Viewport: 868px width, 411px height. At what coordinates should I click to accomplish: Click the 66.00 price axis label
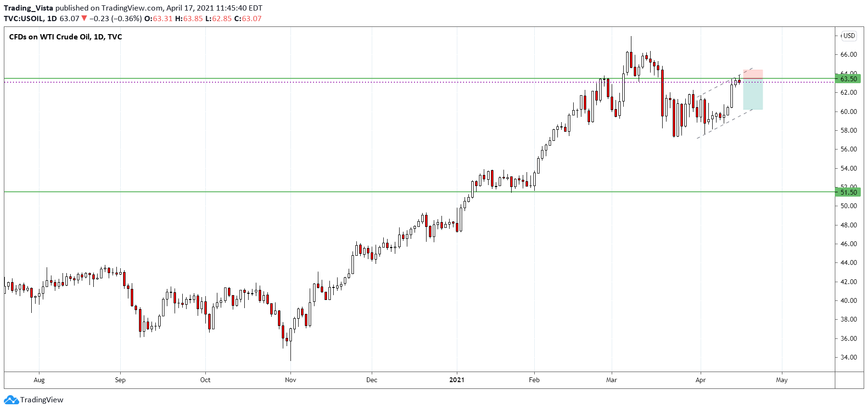pos(849,54)
